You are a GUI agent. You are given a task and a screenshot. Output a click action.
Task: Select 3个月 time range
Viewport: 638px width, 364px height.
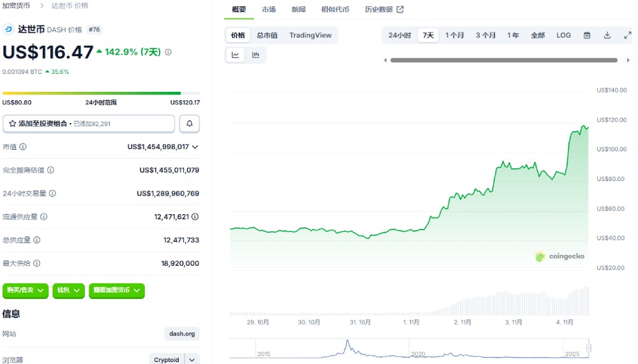pos(486,36)
